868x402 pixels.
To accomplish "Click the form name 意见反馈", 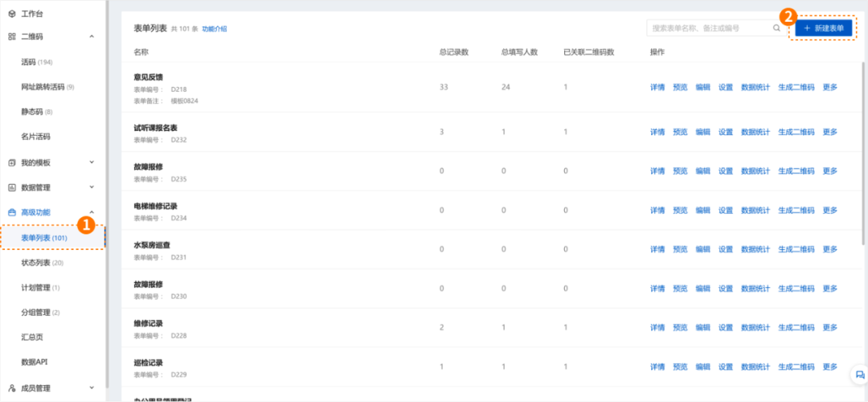I will [148, 77].
